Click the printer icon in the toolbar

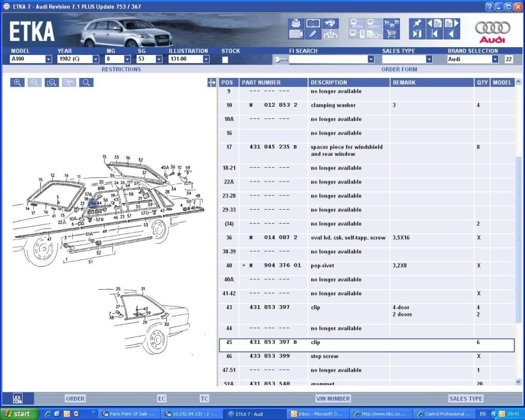[296, 24]
